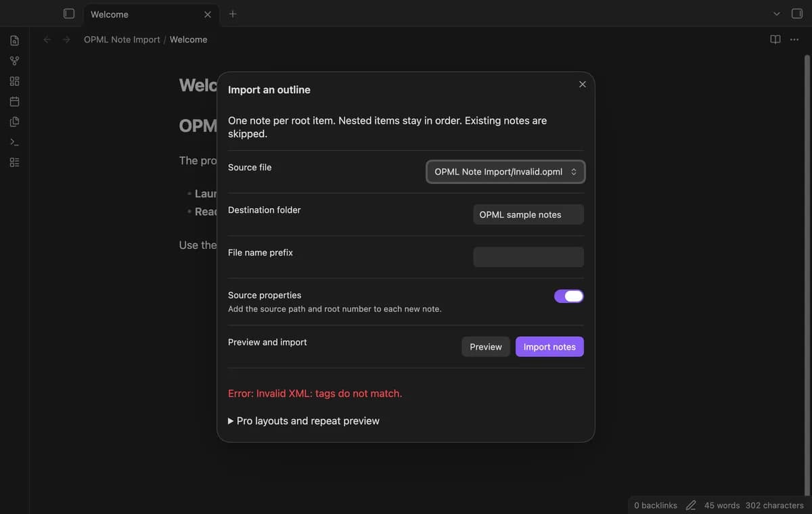Click the Import an outline title

(x=269, y=89)
